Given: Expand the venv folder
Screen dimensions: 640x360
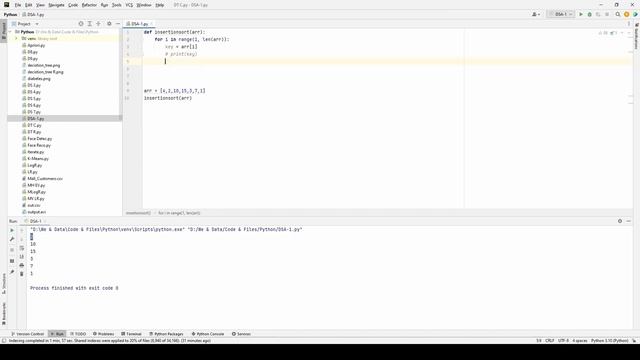Looking at the screenshot, I should point(16,38).
